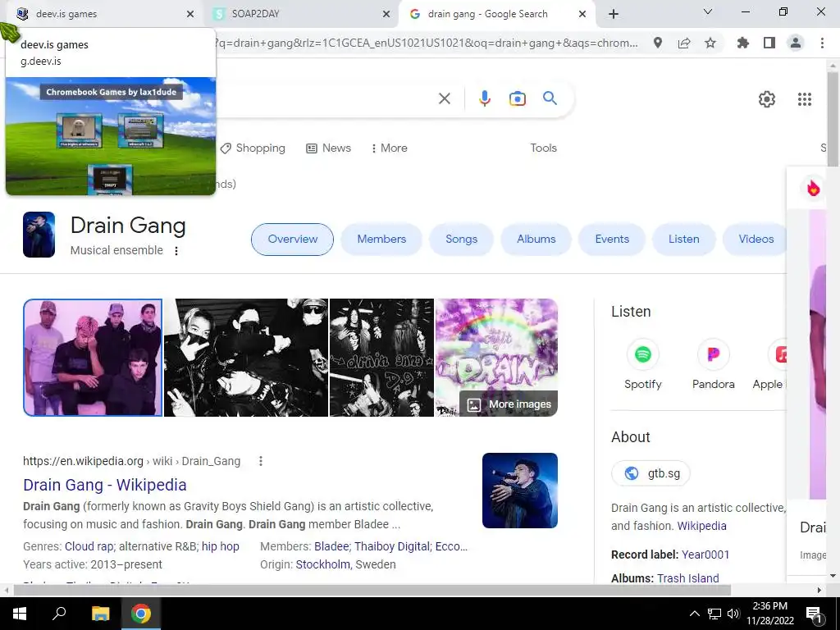840x630 pixels.
Task: Filter results by Shopping
Action: click(x=253, y=148)
